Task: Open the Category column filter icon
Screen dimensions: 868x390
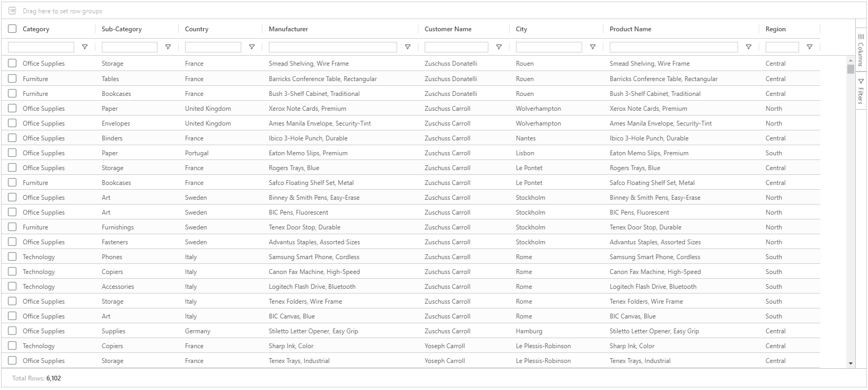Action: coord(84,47)
